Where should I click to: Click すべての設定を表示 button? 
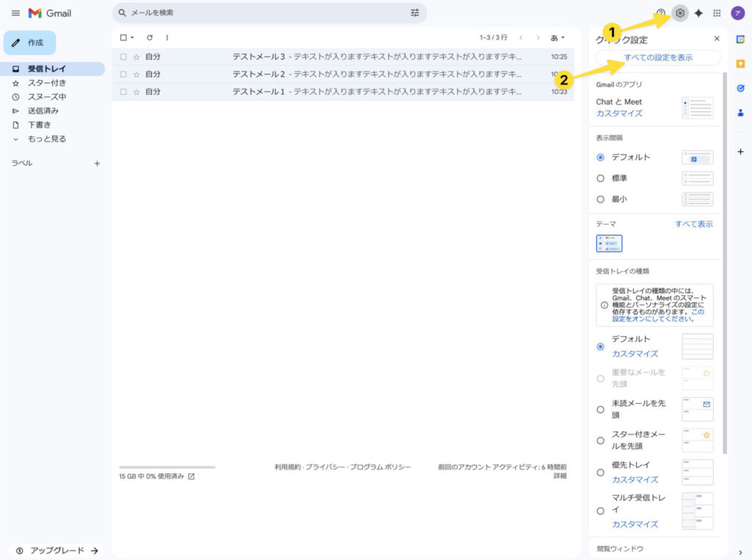(658, 57)
